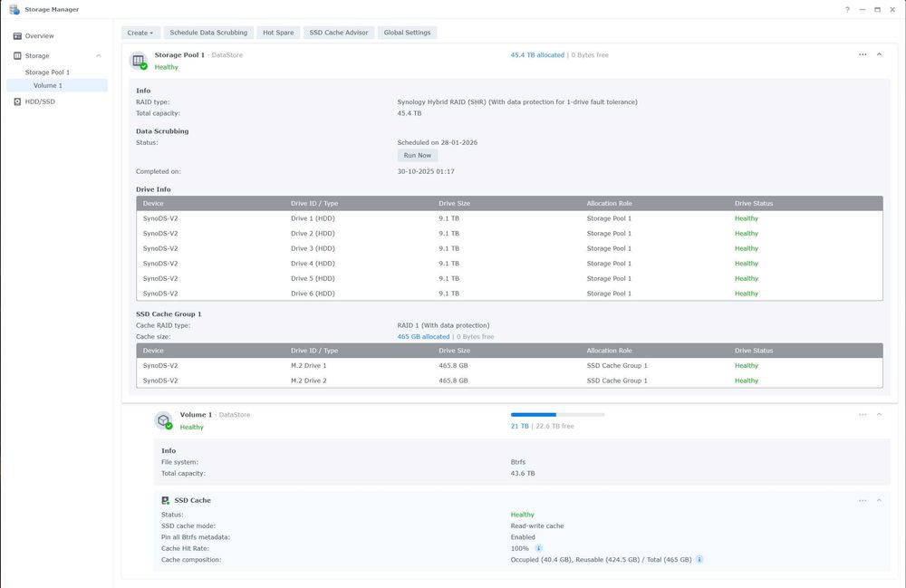
Task: Click Drive Size header in Drive Info table
Action: click(454, 203)
